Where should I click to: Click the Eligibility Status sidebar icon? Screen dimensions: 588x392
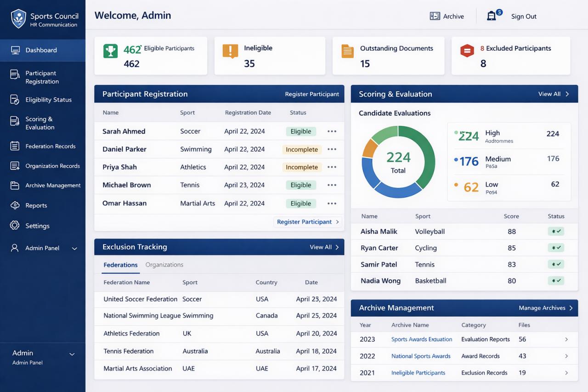(x=15, y=100)
